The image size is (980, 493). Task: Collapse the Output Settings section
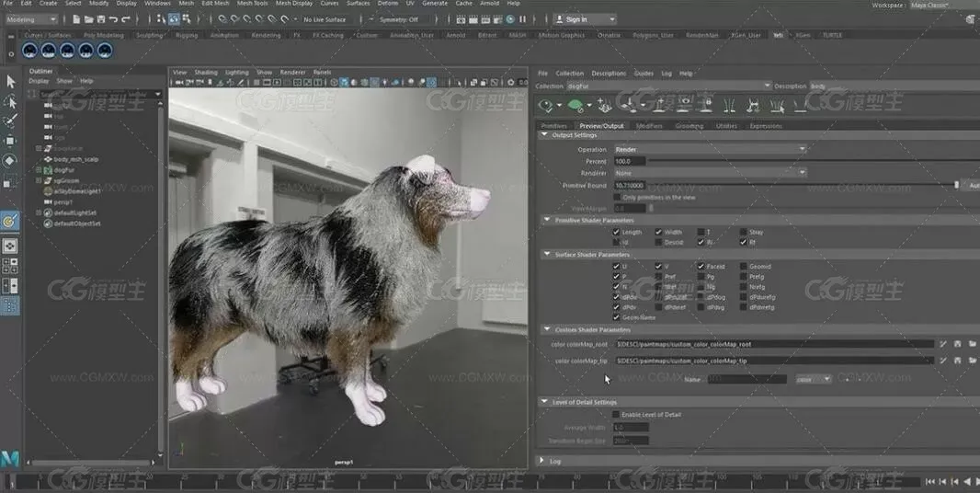click(x=543, y=134)
